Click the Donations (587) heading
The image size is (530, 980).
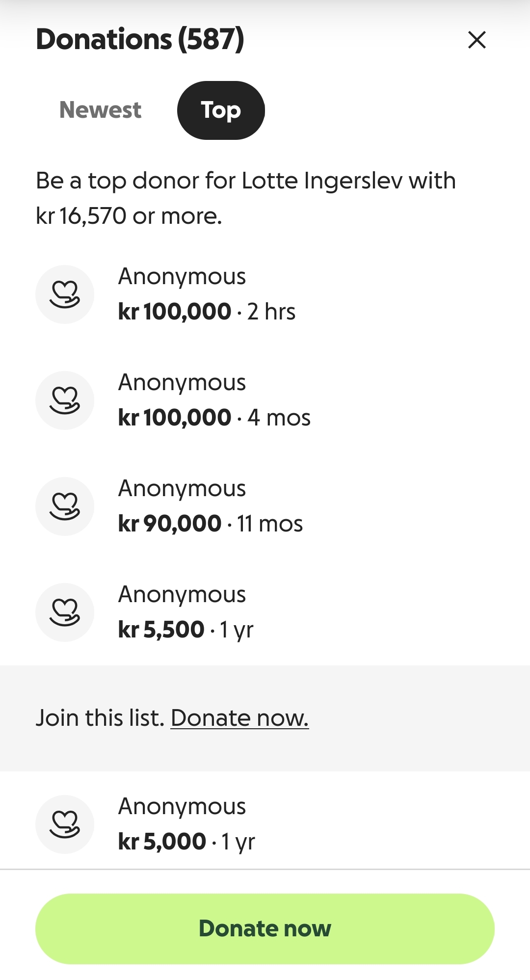(x=140, y=39)
